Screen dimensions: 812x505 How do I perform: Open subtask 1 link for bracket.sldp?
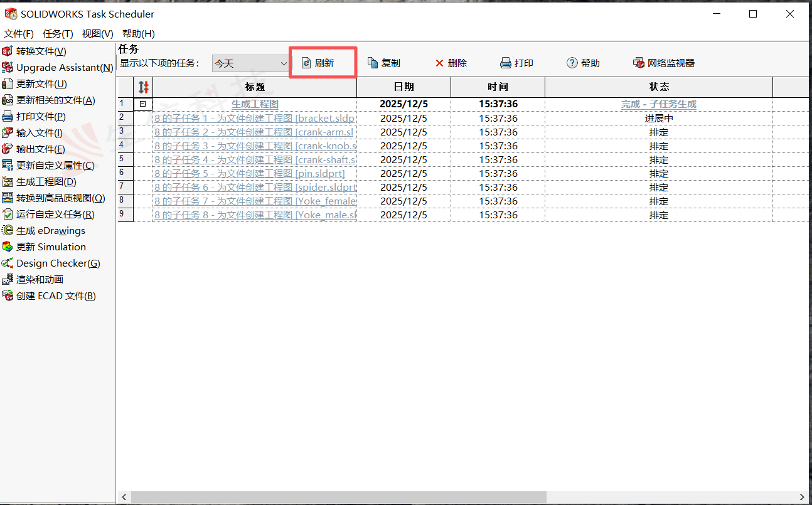tap(255, 119)
